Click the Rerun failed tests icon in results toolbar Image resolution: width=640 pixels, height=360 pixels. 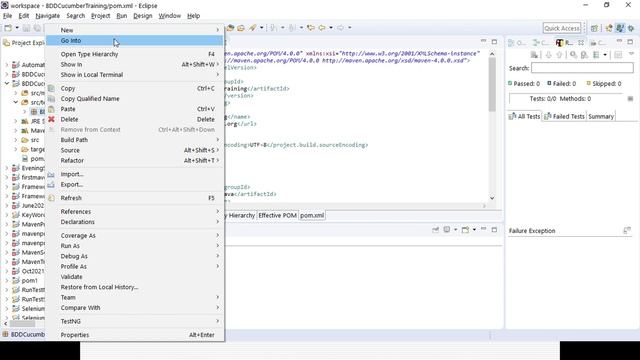[x=534, y=55]
